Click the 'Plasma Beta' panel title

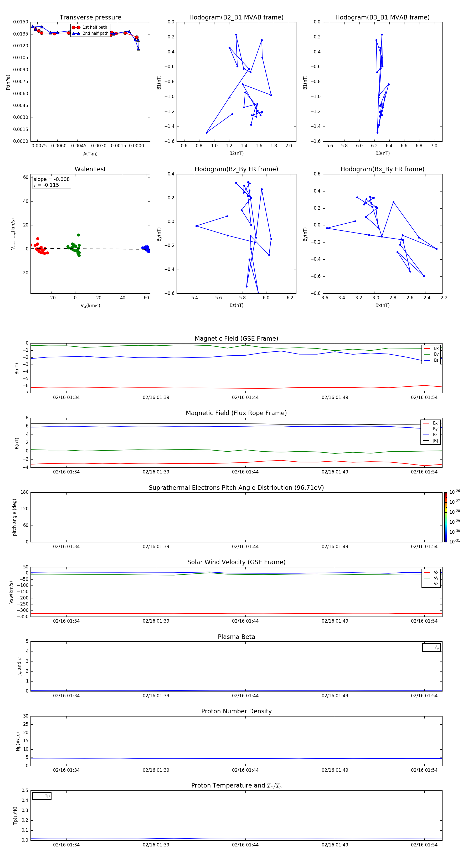[236, 637]
